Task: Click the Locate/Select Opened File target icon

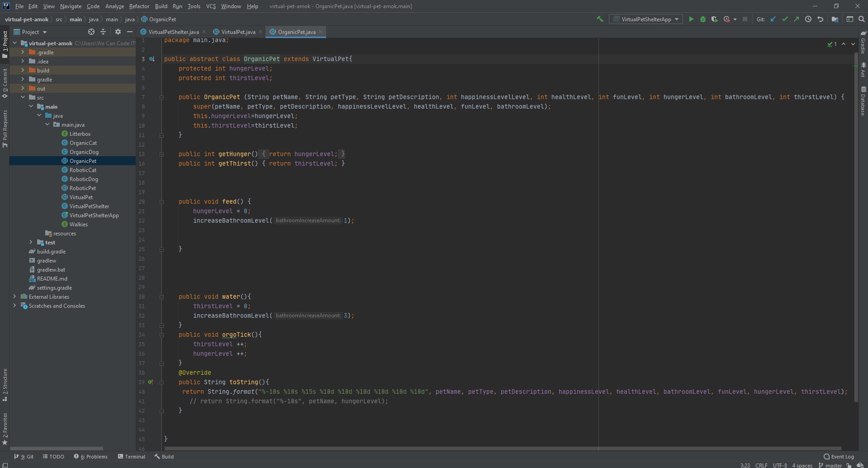Action: 91,32
